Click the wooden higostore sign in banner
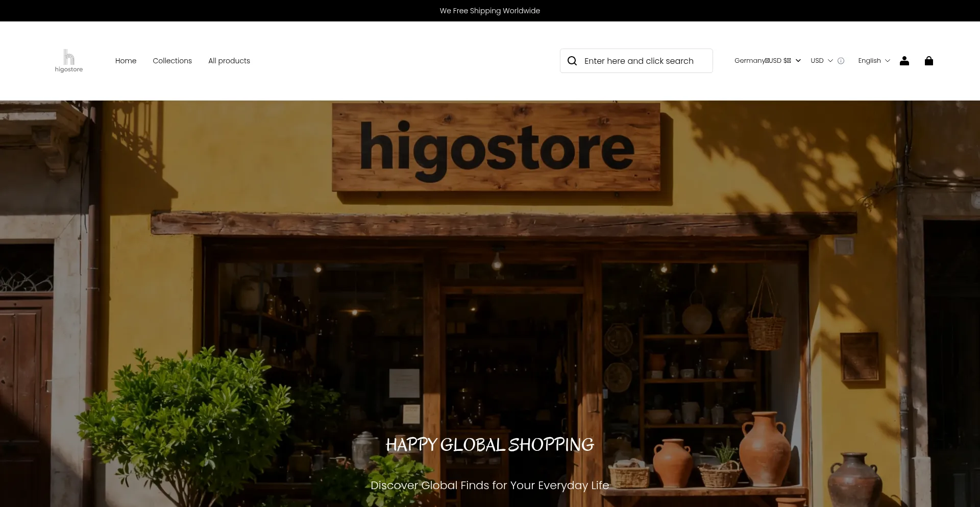 pyautogui.click(x=496, y=148)
